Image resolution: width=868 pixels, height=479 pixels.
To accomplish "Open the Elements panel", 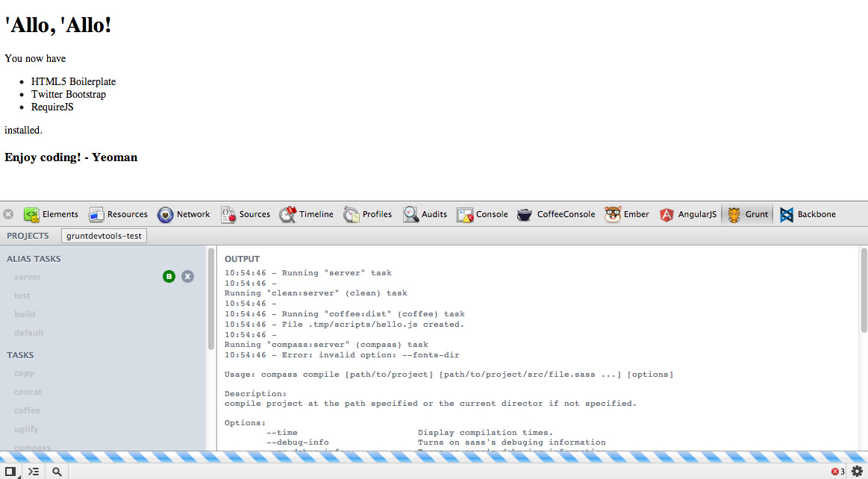I will 51,214.
